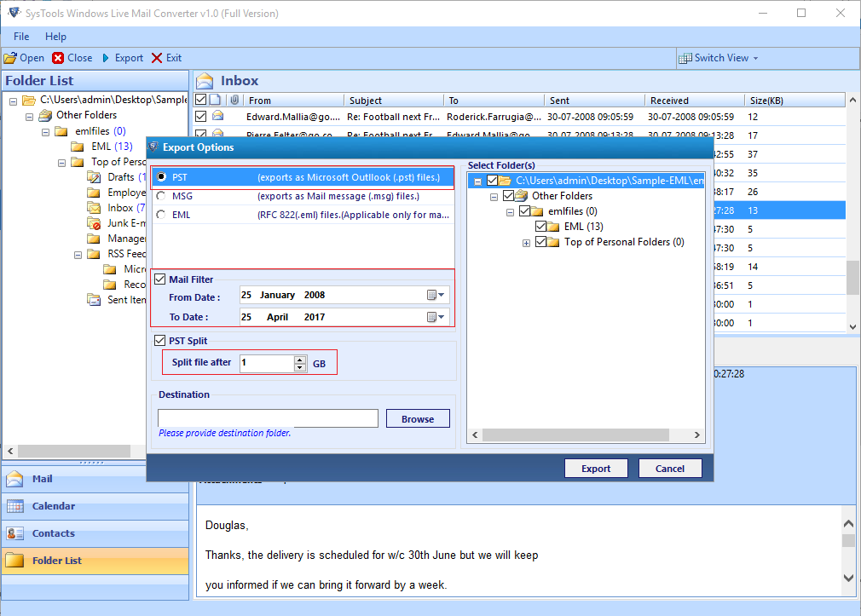Click the envelope icon in Edward.Mallia row
The height and width of the screenshot is (616, 861).
click(218, 116)
